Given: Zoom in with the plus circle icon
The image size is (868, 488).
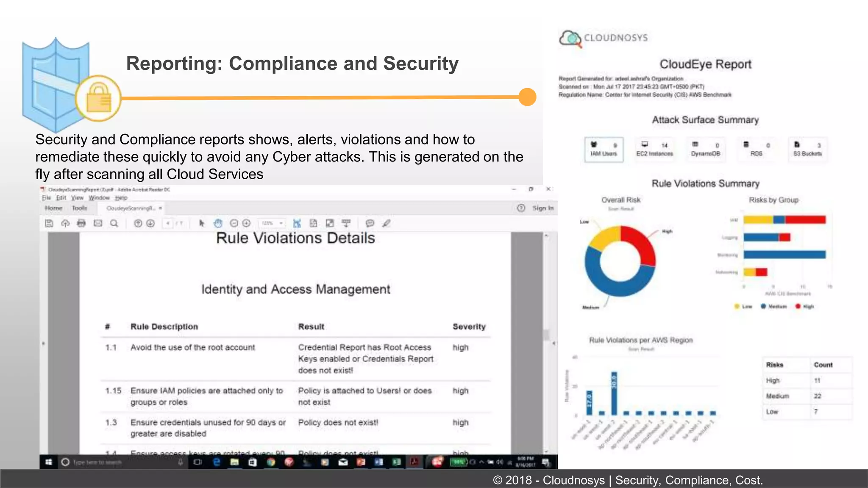Looking at the screenshot, I should tap(246, 223).
